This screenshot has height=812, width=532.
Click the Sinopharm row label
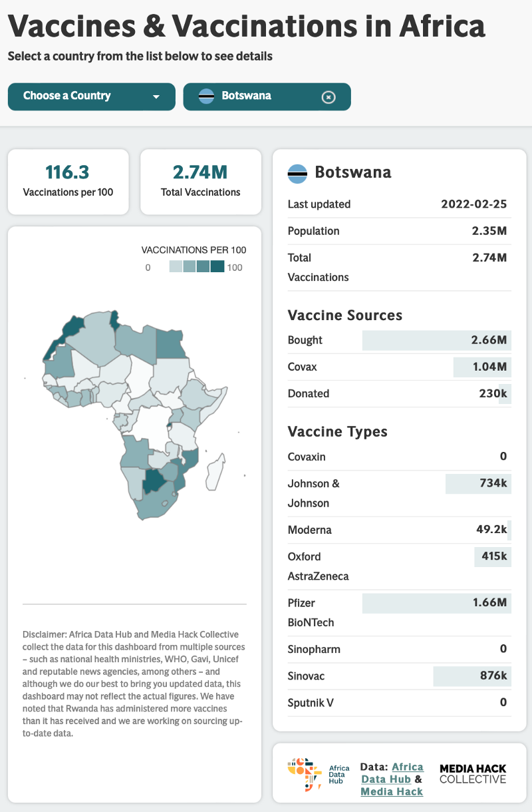pyautogui.click(x=314, y=649)
